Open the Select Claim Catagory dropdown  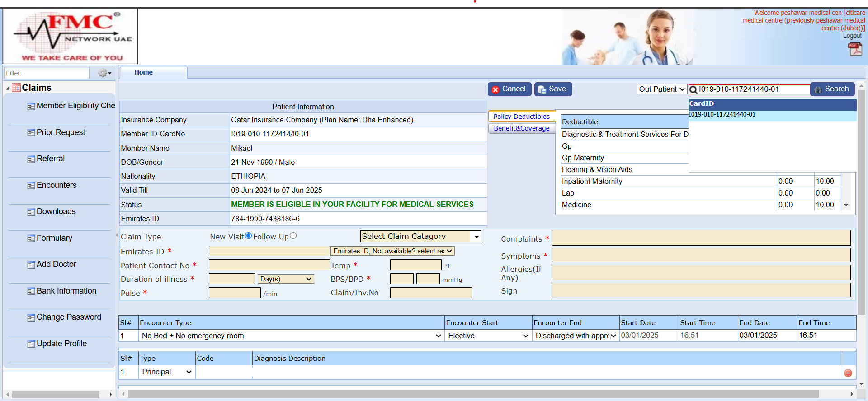(420, 236)
